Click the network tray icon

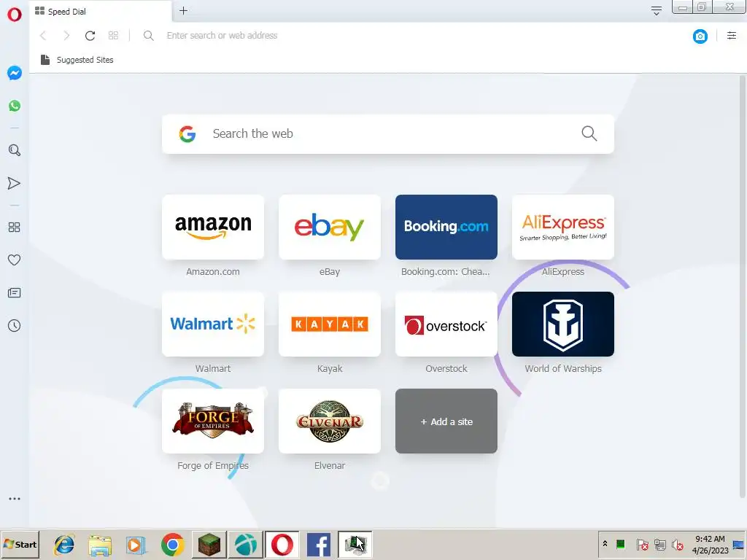click(x=659, y=544)
